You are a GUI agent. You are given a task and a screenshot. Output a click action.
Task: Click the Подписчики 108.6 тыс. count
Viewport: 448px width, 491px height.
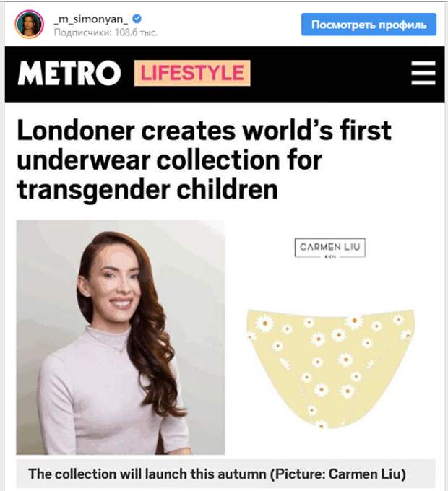pos(105,32)
